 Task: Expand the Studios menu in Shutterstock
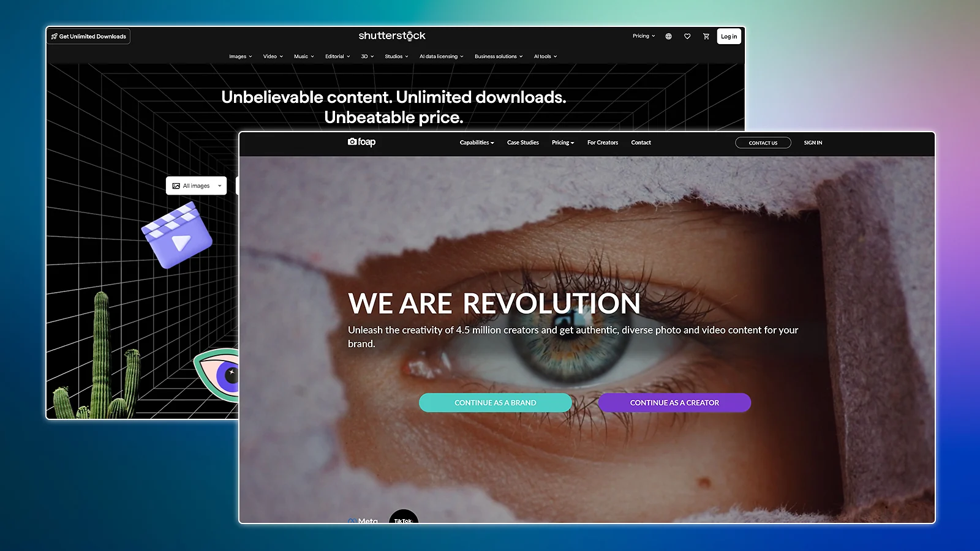(x=396, y=56)
